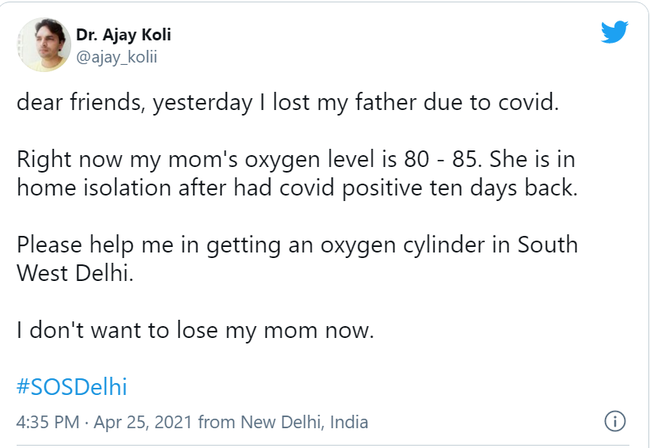Click the Apr 25, 2021 date
Image resolution: width=650 pixels, height=448 pixels.
143,422
